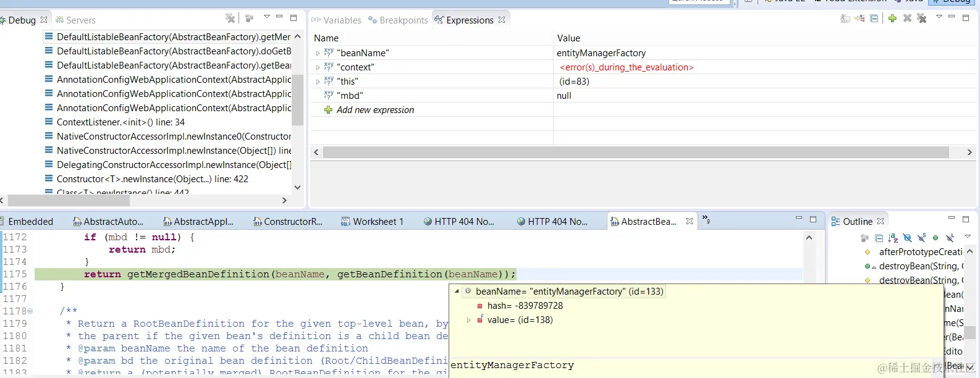
Task: Click error(s)_during_the_evaluation value cell
Action: click(x=627, y=67)
